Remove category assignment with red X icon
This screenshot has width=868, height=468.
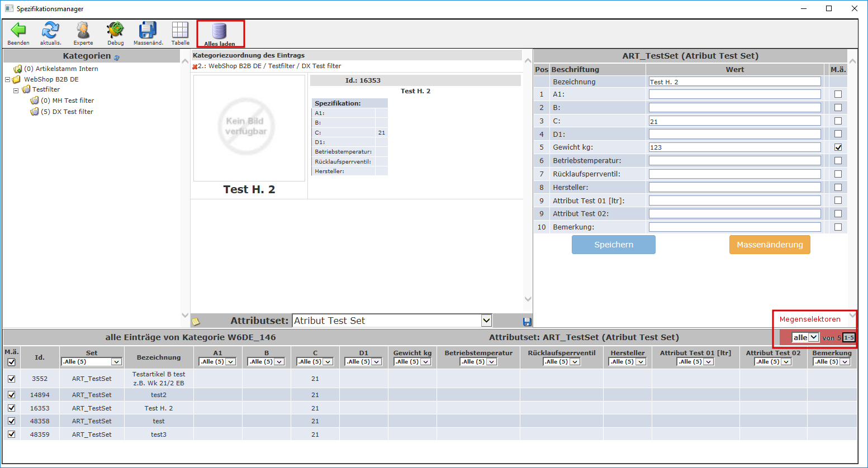point(195,66)
